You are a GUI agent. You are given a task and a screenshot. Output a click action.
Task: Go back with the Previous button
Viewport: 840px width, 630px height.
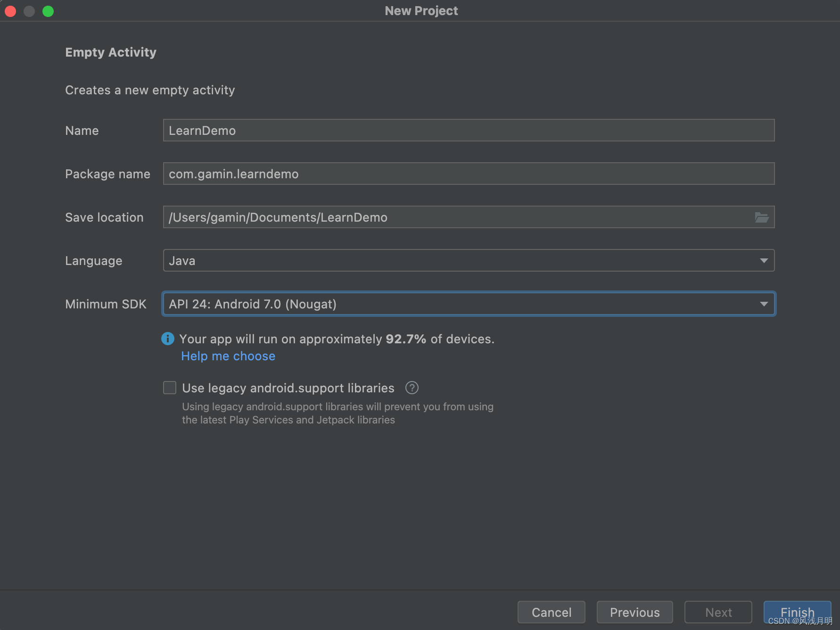click(635, 612)
